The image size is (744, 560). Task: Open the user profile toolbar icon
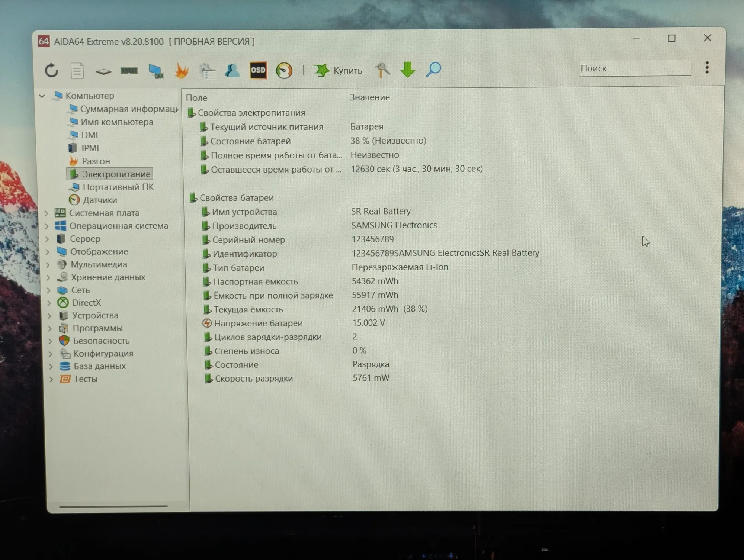(232, 70)
